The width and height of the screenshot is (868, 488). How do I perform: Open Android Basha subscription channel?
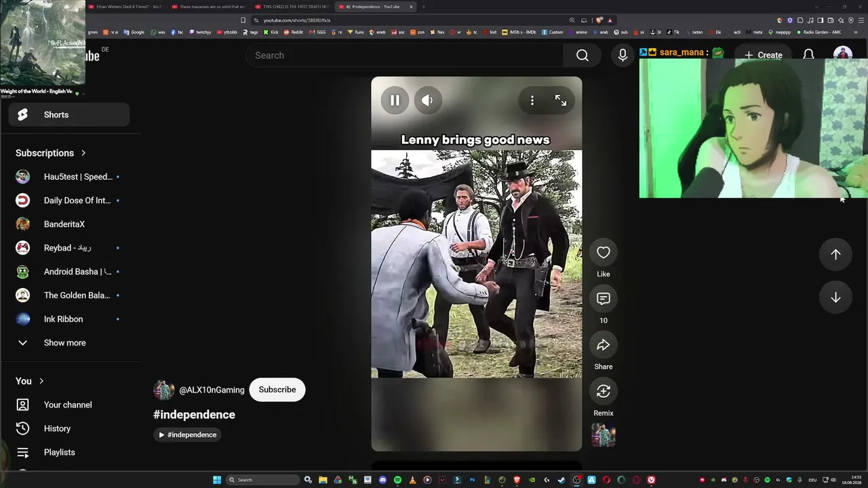69,272
